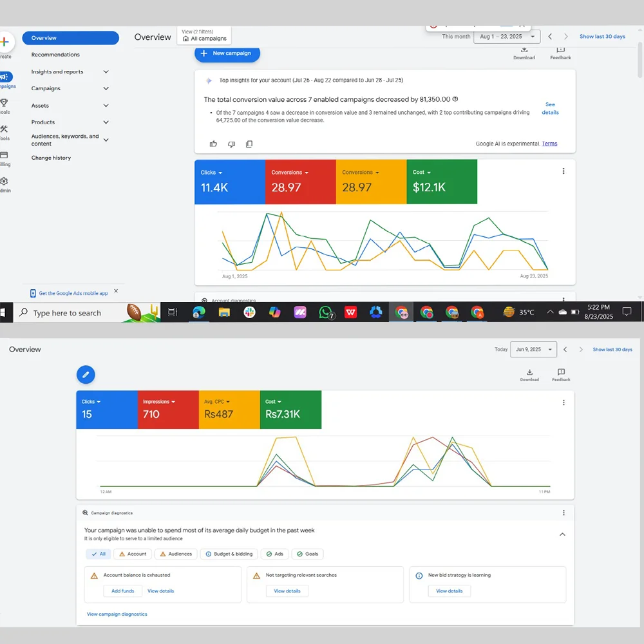Click the blue pencil edit icon
The width and height of the screenshot is (644, 644).
pyautogui.click(x=86, y=374)
